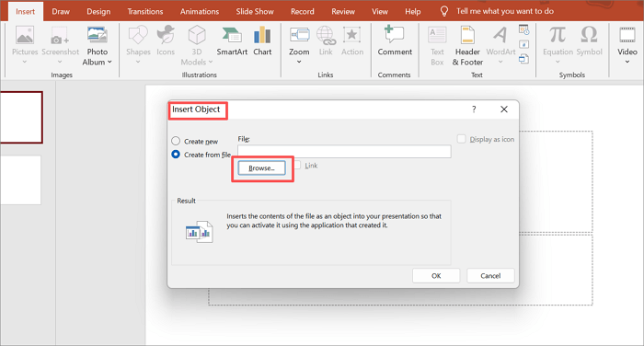Check the Link checkbox

[297, 165]
